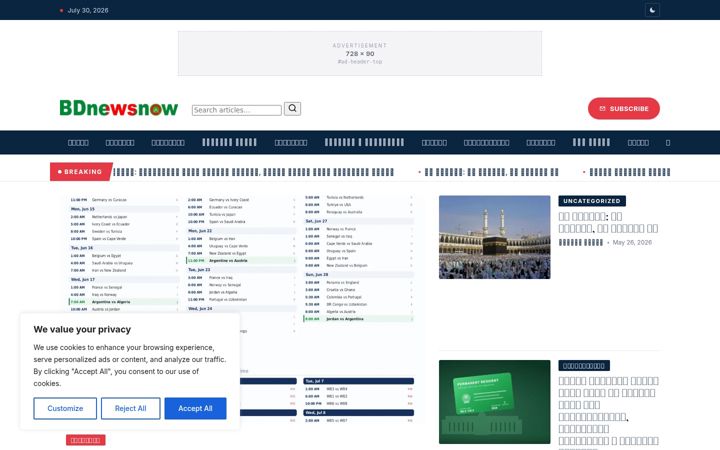The width and height of the screenshot is (720, 450).
Task: Choose Reject All in the cookie banner
Action: (130, 408)
